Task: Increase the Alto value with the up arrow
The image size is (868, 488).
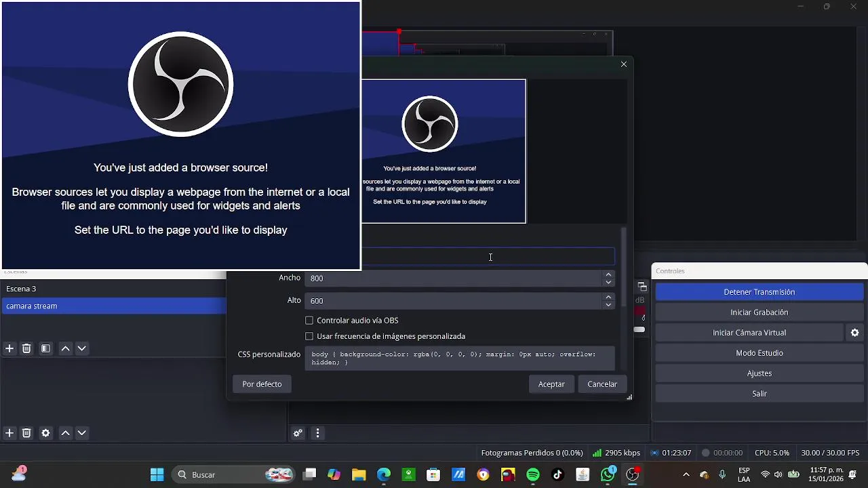Action: click(x=608, y=297)
